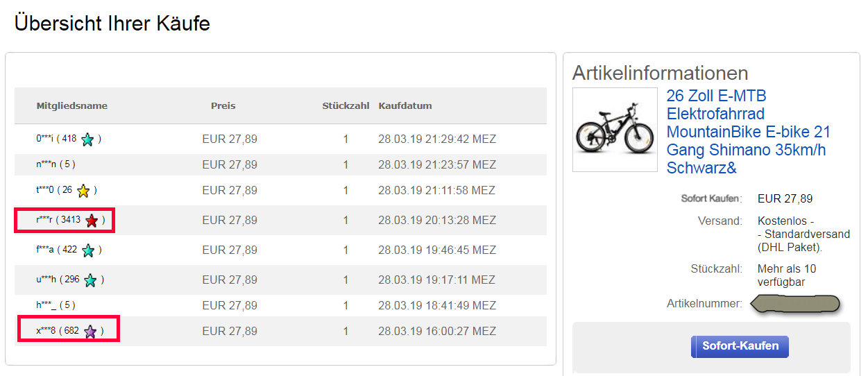Click the Kaufdatum column header
868x376 pixels.
coord(405,106)
